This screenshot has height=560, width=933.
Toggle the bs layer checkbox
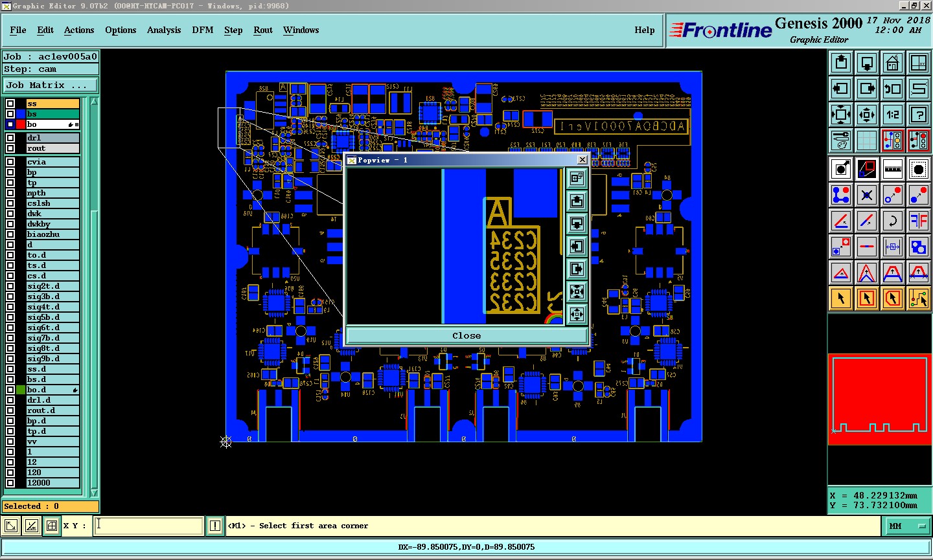pyautogui.click(x=10, y=114)
